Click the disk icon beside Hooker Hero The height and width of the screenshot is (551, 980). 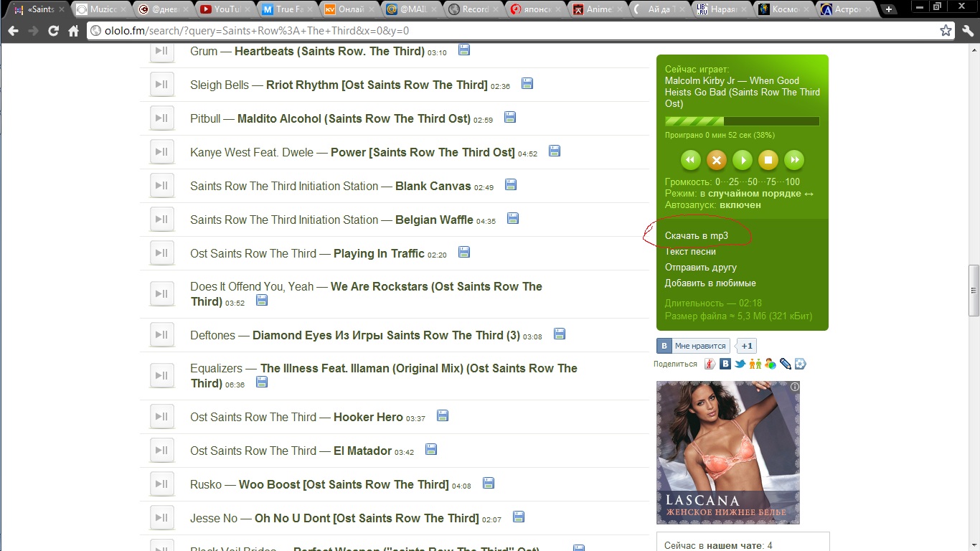pos(443,415)
